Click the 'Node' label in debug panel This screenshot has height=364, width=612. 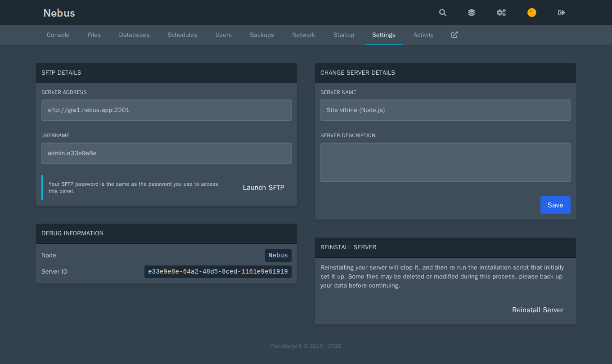click(x=49, y=256)
